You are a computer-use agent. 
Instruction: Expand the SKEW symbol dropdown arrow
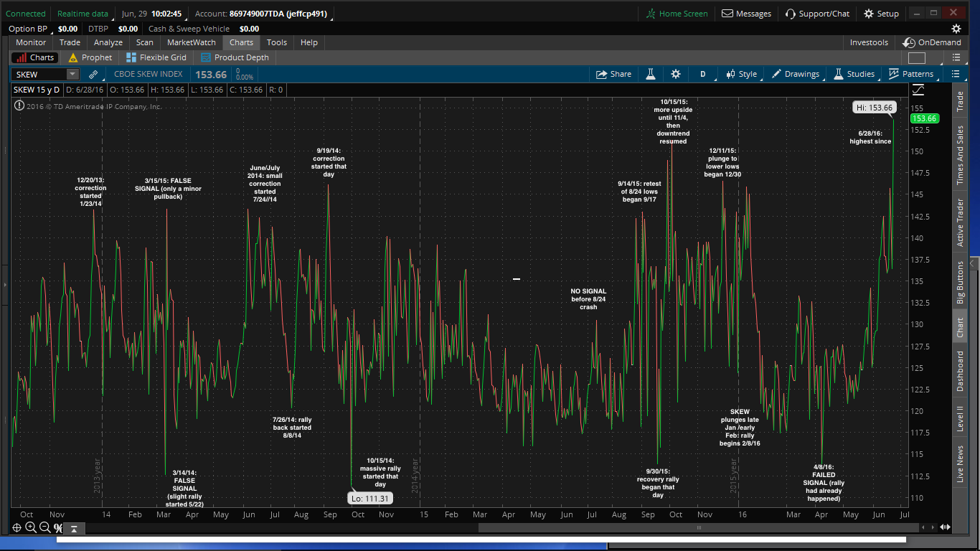72,74
